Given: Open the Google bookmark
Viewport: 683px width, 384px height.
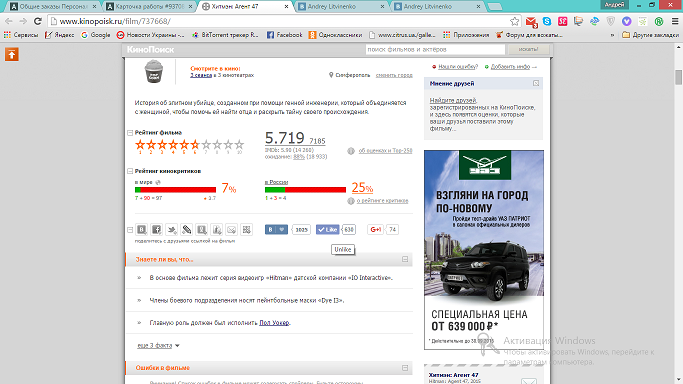Looking at the screenshot, I should 96,35.
